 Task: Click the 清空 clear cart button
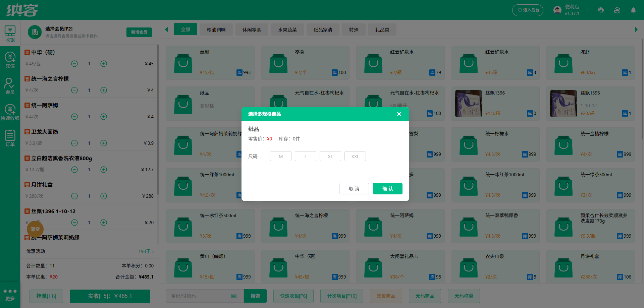(x=35, y=229)
